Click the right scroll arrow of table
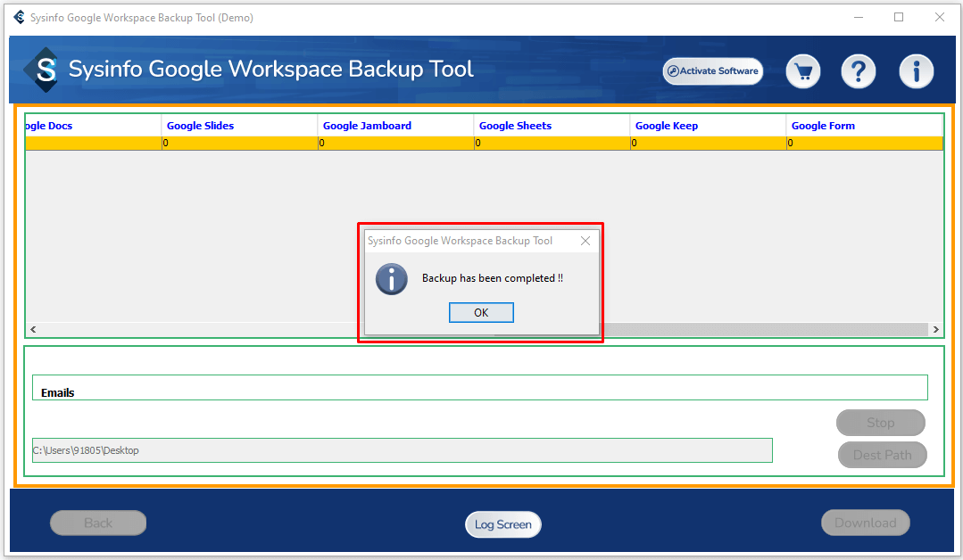 (935, 329)
